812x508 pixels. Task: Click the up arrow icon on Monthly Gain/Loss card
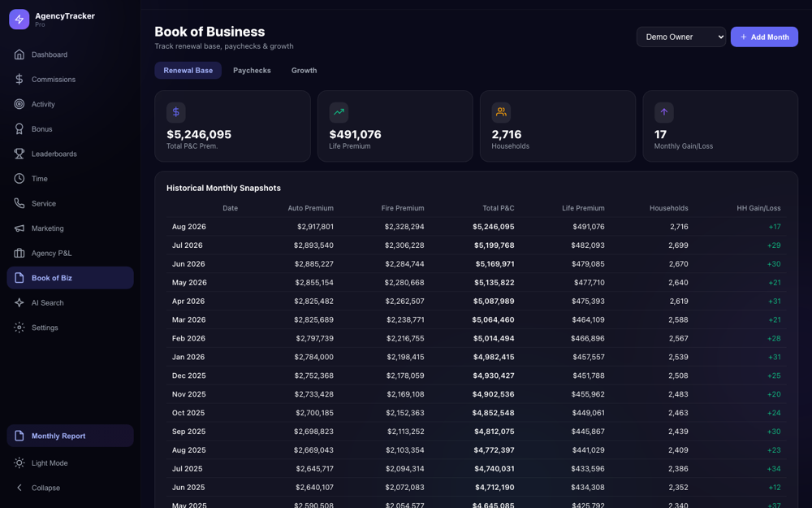[664, 112]
